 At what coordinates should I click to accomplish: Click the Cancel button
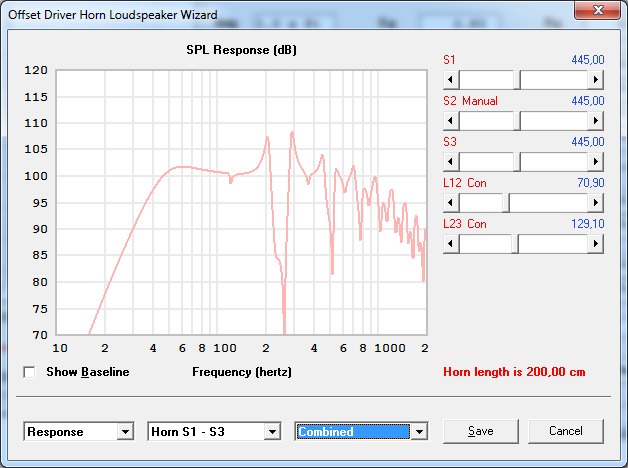coord(566,431)
